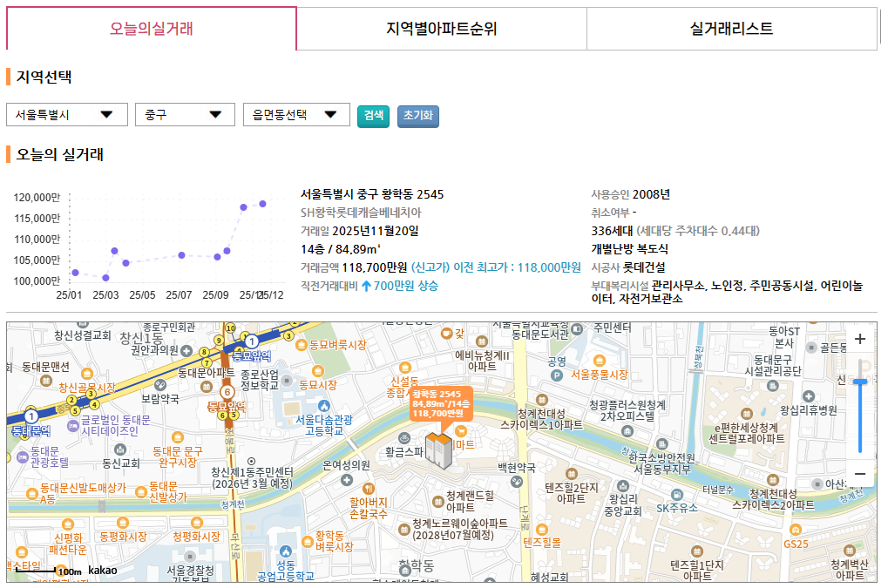Open the 실거래리스트 tab

click(x=731, y=29)
